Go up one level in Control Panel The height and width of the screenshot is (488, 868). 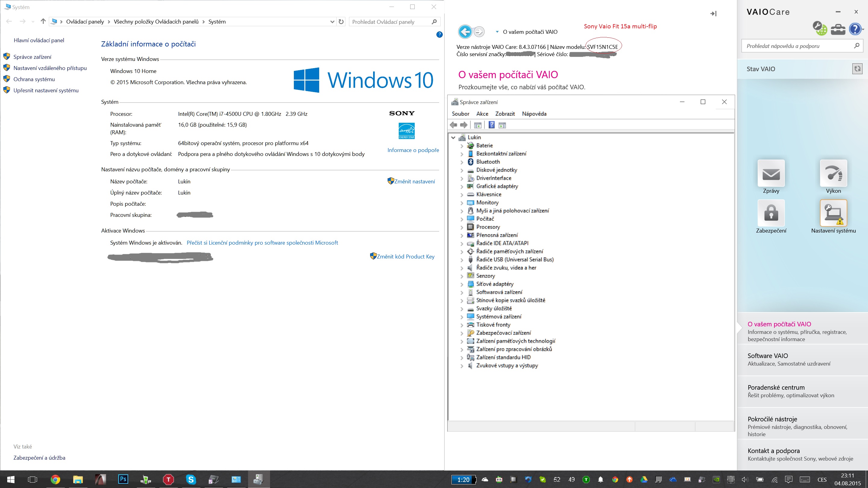pos(43,21)
